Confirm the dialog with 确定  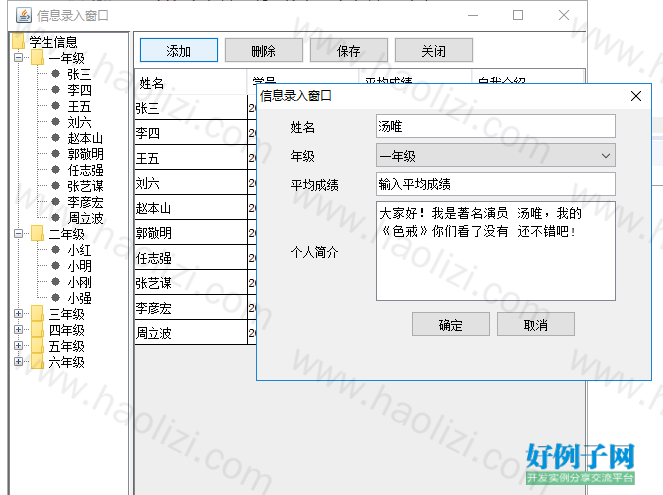pos(451,324)
